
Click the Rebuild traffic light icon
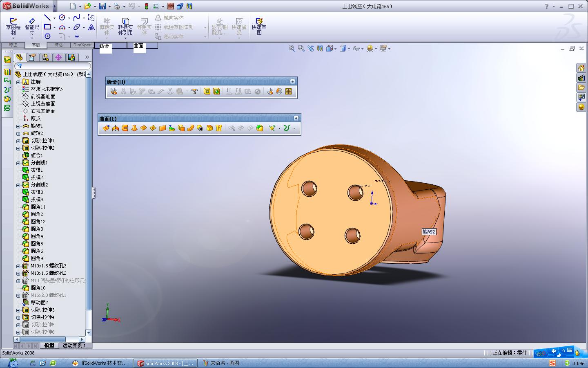[147, 6]
